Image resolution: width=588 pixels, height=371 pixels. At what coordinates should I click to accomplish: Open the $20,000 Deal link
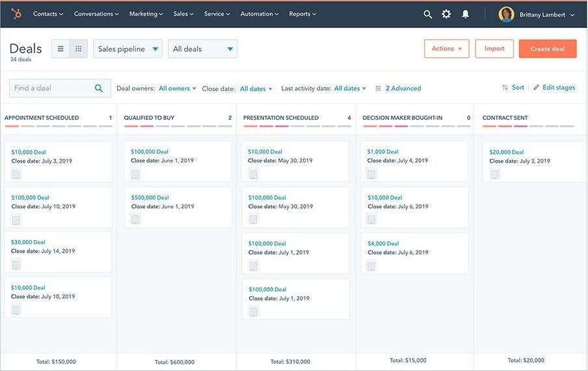click(x=507, y=152)
